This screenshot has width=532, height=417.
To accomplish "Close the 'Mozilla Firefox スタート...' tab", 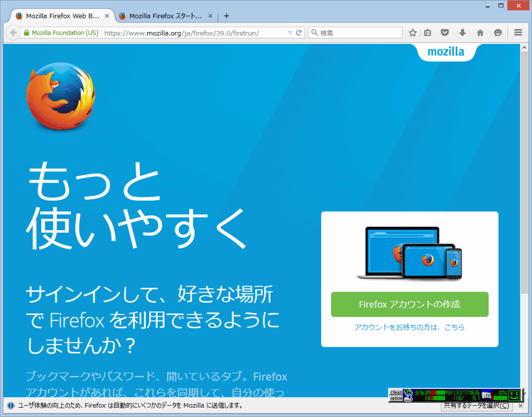I will tap(210, 16).
